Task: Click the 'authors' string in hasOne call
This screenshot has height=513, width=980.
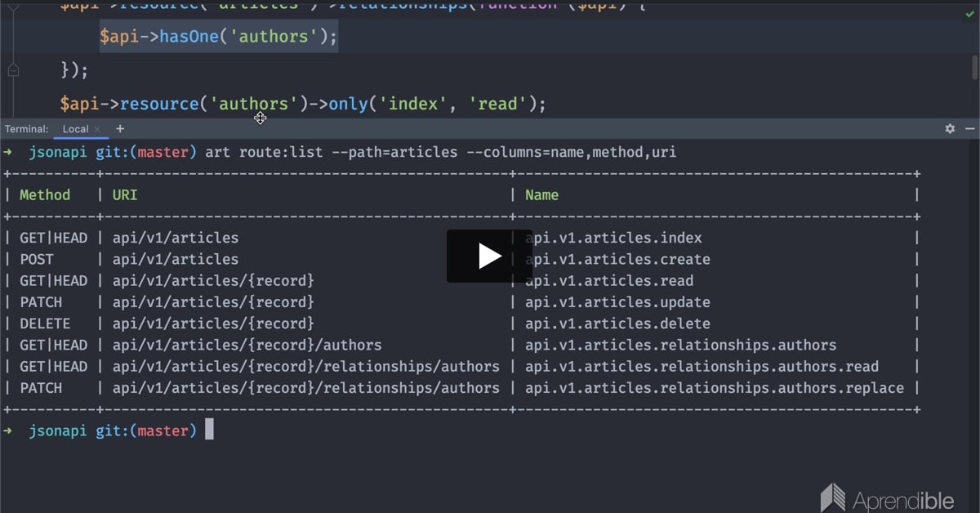Action: [x=276, y=37]
